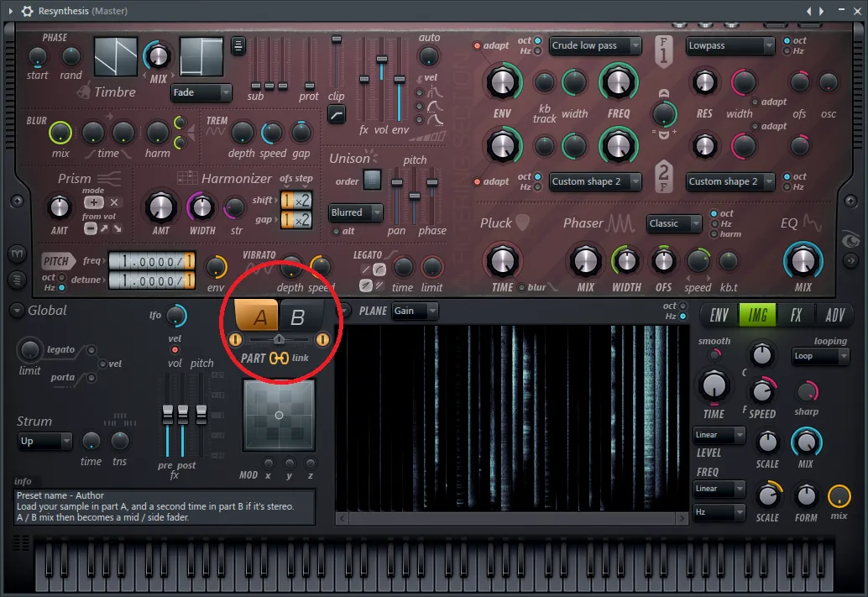Click the Global pitch slider
Viewport: 868px width, 597px height.
pos(201,413)
